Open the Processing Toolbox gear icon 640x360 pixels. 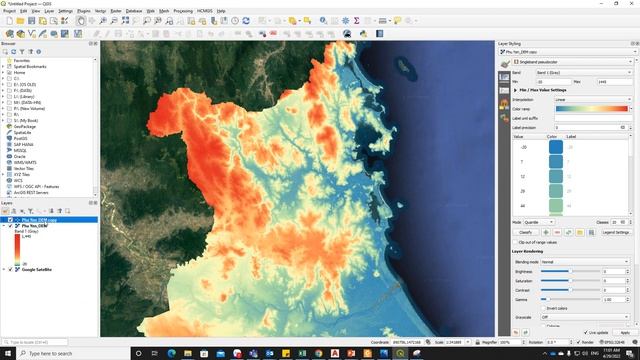tap(345, 21)
